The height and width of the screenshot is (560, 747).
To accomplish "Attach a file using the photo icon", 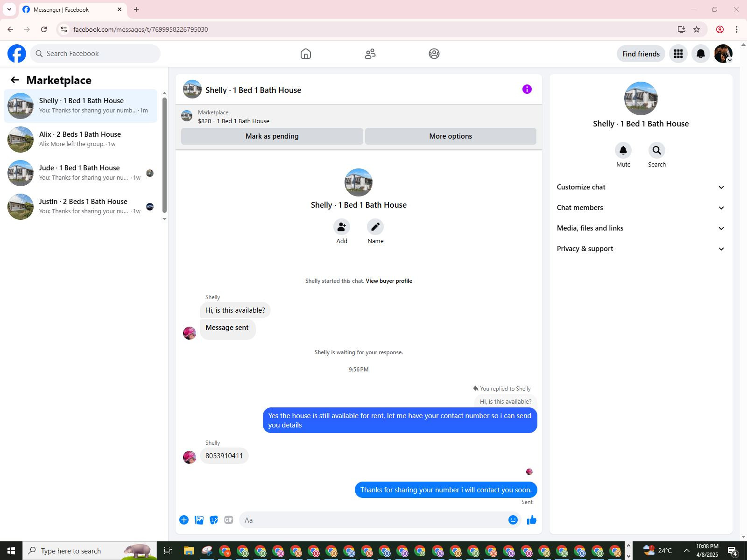I will 199,520.
